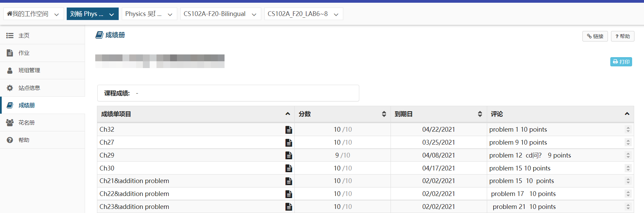Click the 链接 link button

[595, 36]
